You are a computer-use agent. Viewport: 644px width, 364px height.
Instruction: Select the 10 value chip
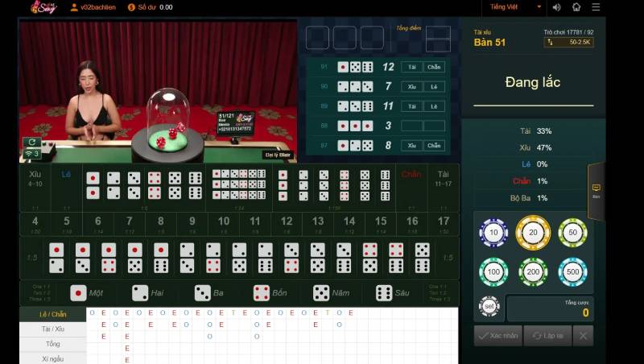[493, 233]
